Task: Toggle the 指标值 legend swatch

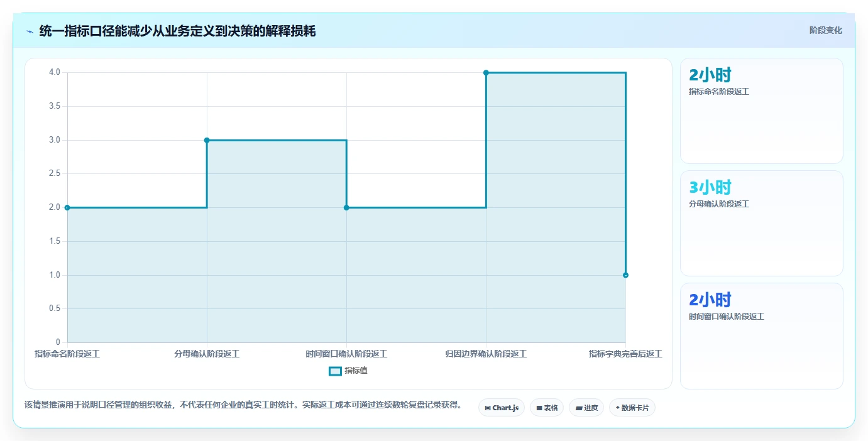Action: 335,371
